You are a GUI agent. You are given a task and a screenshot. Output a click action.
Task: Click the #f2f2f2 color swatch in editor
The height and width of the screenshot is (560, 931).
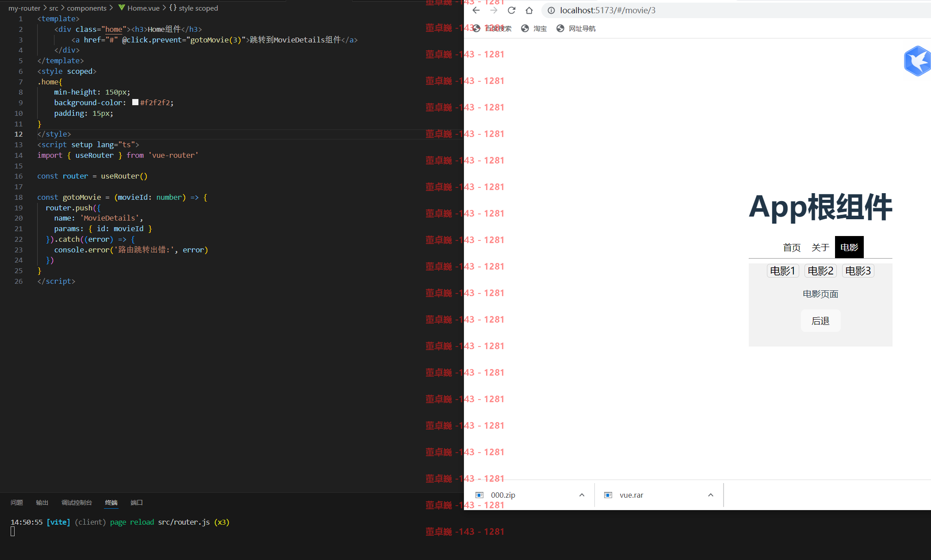(x=135, y=102)
